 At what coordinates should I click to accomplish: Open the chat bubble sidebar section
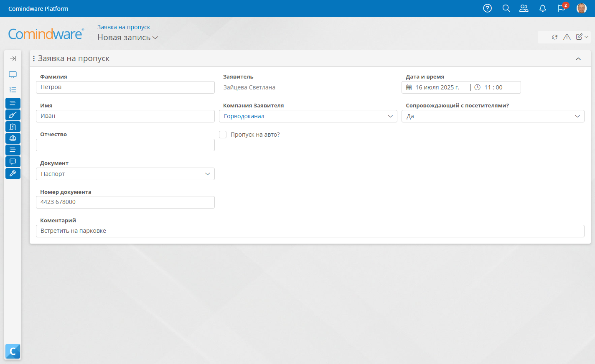[13, 162]
